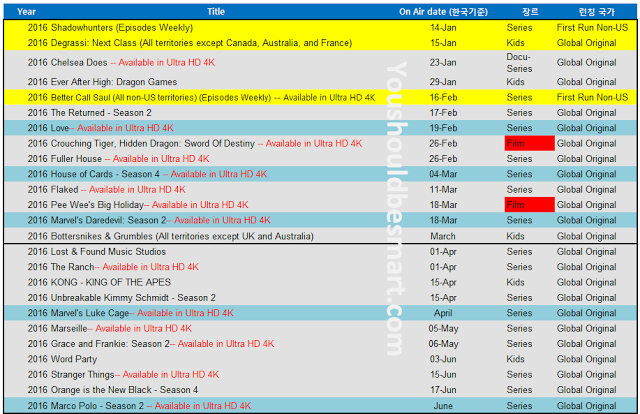The height and width of the screenshot is (414, 640).
Task: Select Lost & Found Music Studios
Action: point(108,252)
